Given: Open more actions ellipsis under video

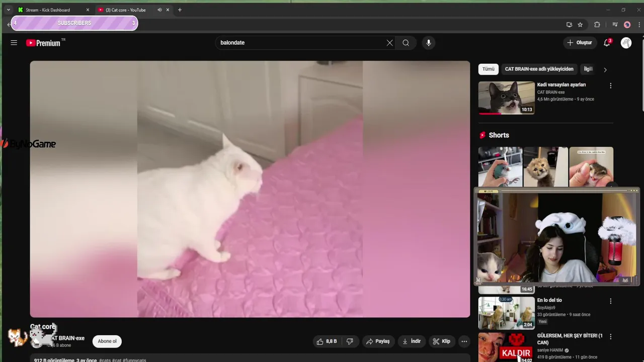Looking at the screenshot, I should click(464, 341).
